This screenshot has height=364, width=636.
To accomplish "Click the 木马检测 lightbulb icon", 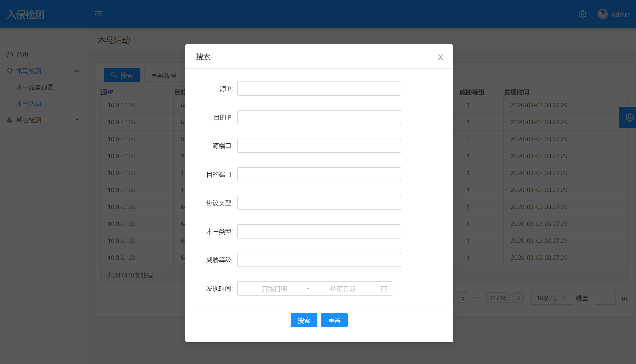I will 10,71.
